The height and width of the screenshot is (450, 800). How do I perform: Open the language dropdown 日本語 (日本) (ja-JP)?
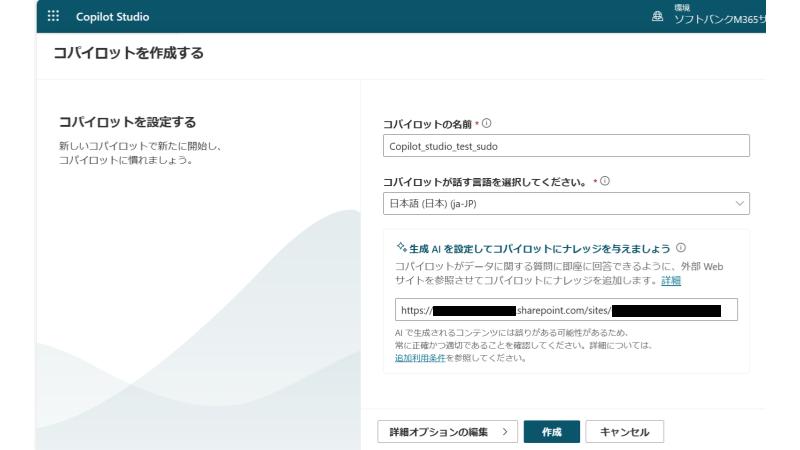pyautogui.click(x=566, y=204)
